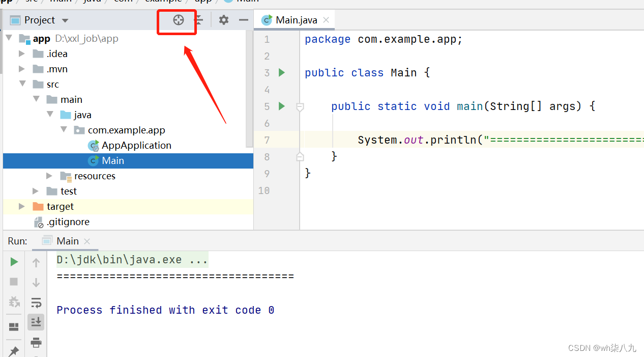Open the Project view dropdown arrow

[65, 21]
